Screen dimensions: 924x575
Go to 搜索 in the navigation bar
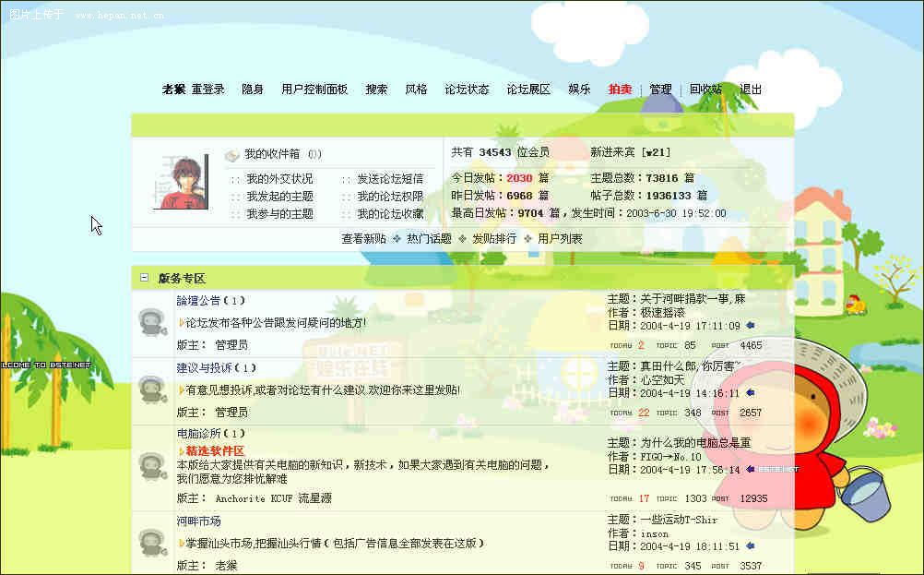coord(376,89)
